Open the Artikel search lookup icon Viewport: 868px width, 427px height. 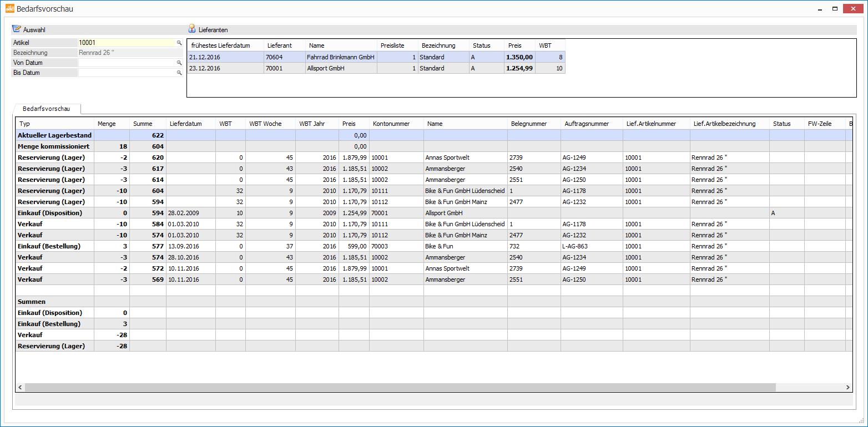coord(179,43)
